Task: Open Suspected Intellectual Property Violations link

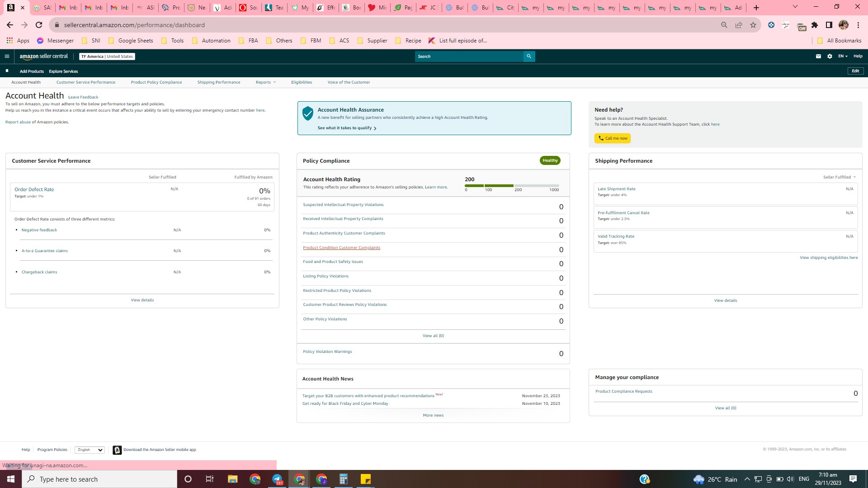Action: point(343,205)
